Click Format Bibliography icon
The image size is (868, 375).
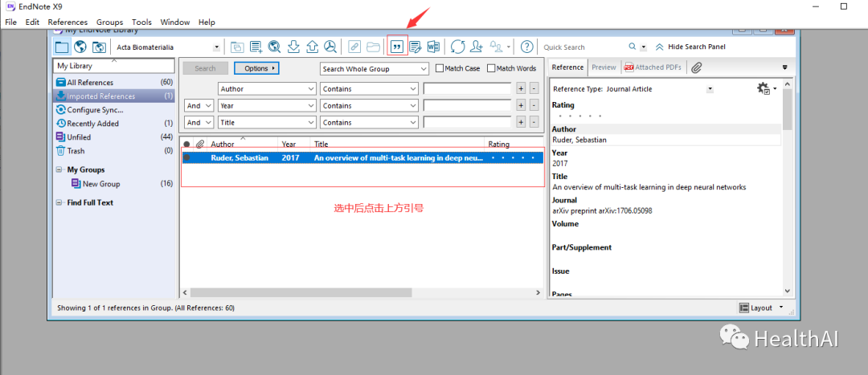tap(416, 47)
